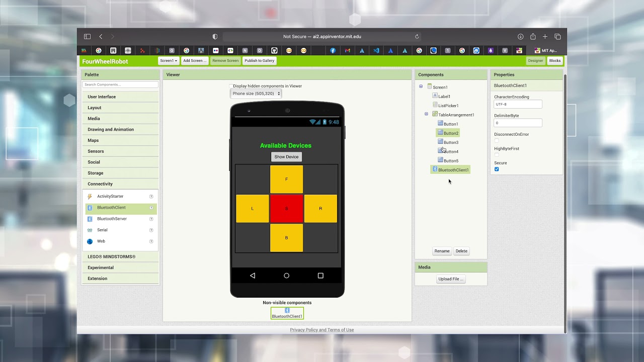Open Privacy Policy and Terms of Use
Viewport: 644px width, 362px height.
click(322, 330)
